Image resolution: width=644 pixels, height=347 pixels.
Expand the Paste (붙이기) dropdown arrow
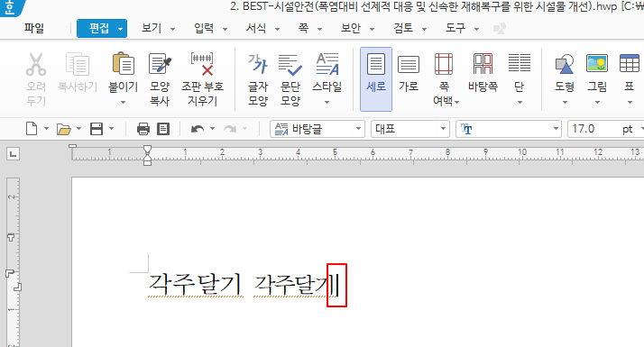pyautogui.click(x=123, y=102)
